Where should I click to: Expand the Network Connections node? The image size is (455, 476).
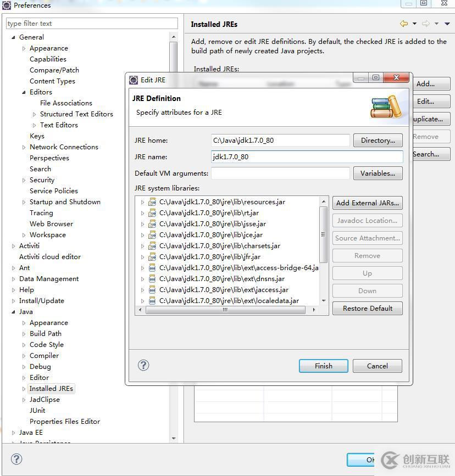pyautogui.click(x=24, y=147)
